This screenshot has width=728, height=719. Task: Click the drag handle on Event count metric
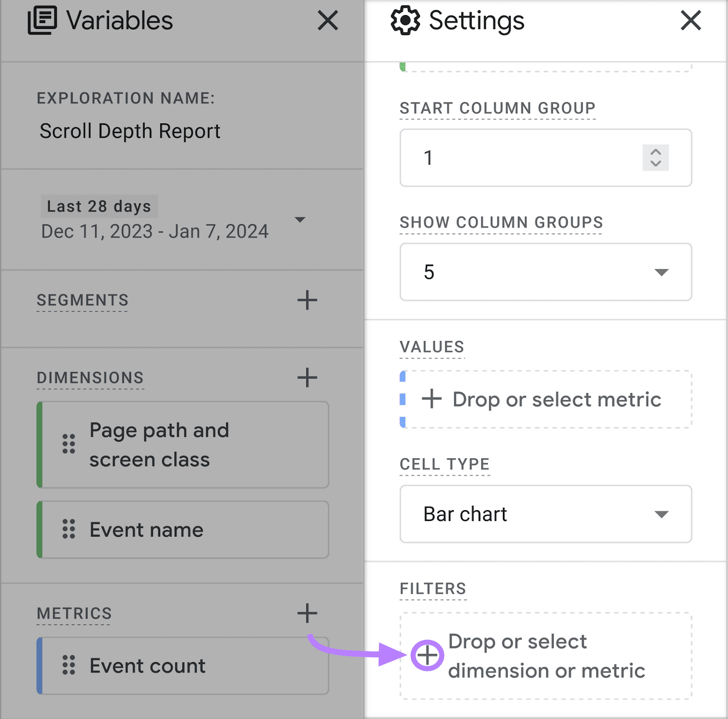click(x=68, y=665)
